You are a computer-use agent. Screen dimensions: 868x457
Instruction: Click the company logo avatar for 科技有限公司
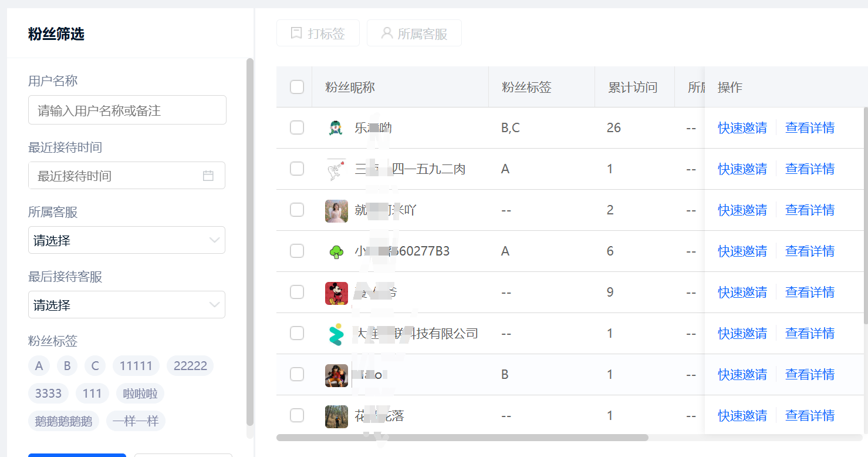click(336, 334)
